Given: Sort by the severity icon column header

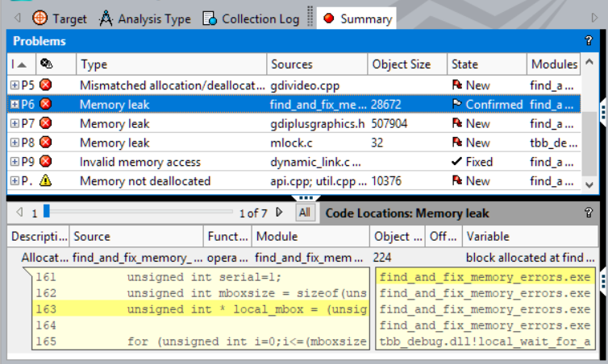Looking at the screenshot, I should pyautogui.click(x=56, y=64).
